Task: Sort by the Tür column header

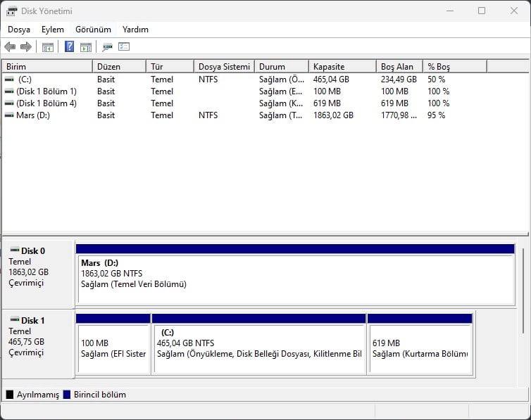Action: (x=170, y=67)
